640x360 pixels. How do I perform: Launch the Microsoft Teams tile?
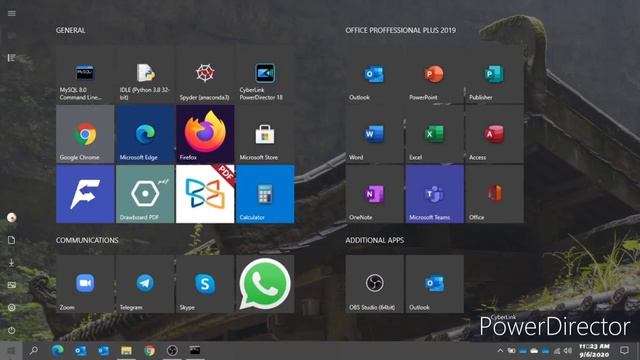[434, 194]
